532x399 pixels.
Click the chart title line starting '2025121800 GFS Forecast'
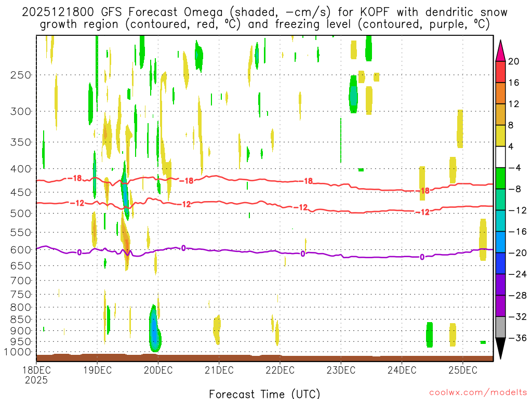click(264, 12)
